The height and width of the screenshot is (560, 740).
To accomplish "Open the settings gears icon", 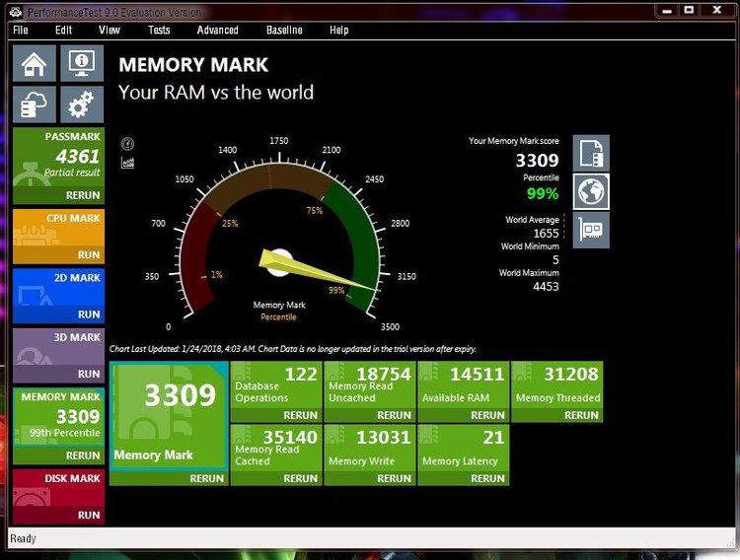I will [82, 105].
